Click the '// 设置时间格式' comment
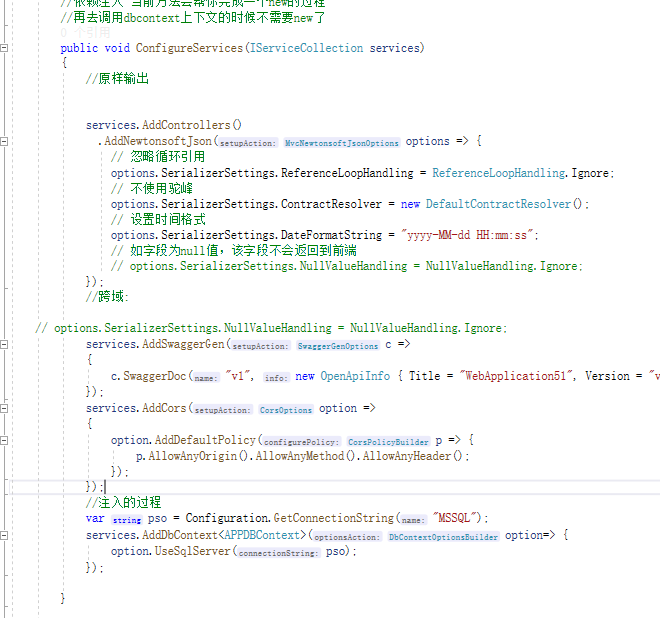 (158, 219)
